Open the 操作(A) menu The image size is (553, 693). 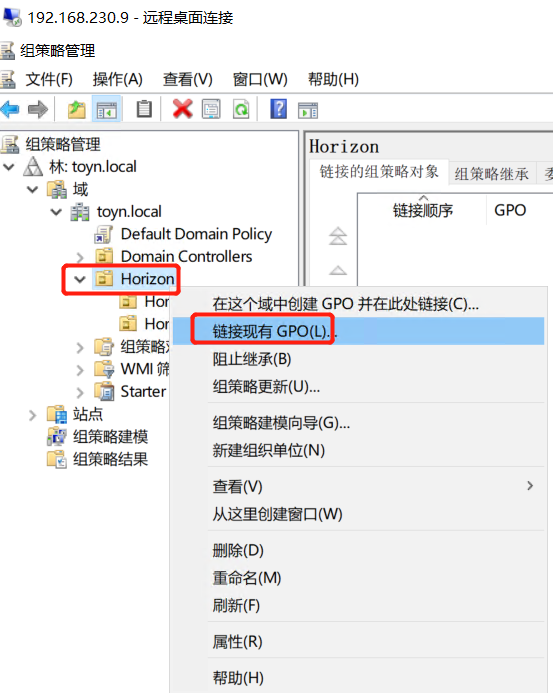pos(118,80)
